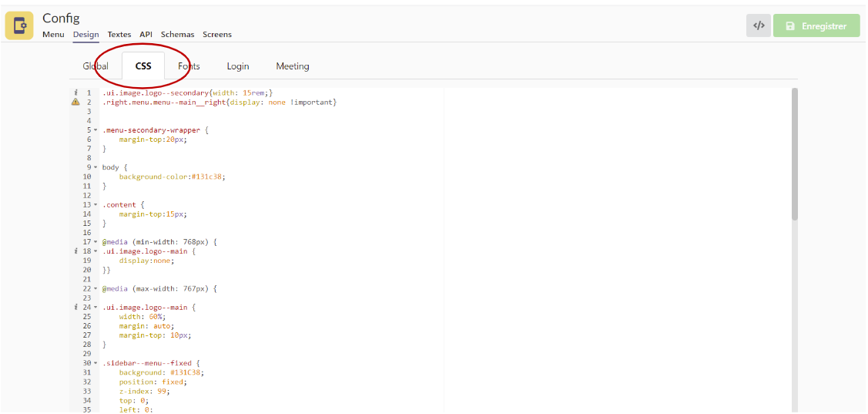Image resolution: width=868 pixels, height=414 pixels.
Task: Click the info marker on line 18
Action: tap(75, 251)
